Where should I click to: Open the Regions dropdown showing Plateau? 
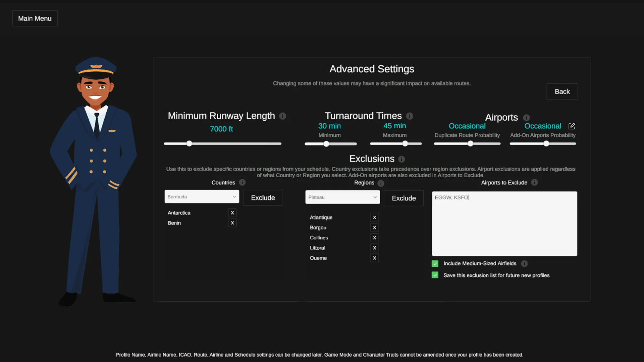click(342, 197)
